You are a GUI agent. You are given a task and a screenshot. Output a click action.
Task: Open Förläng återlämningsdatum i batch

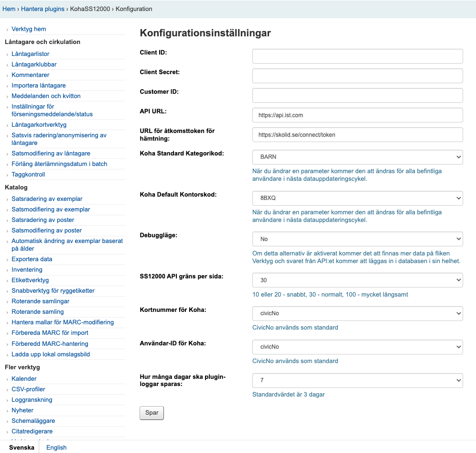59,164
